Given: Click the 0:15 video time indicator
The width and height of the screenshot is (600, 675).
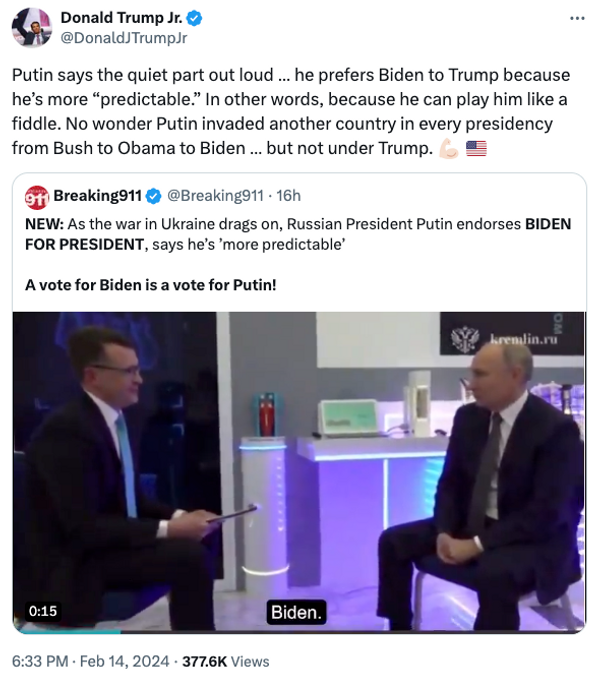Looking at the screenshot, I should (x=43, y=611).
